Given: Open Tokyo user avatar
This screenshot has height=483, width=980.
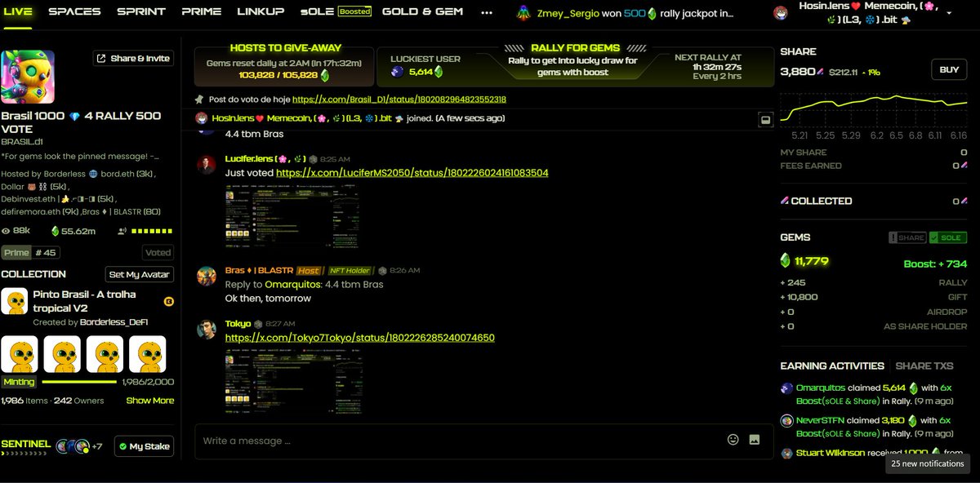Looking at the screenshot, I should (206, 329).
